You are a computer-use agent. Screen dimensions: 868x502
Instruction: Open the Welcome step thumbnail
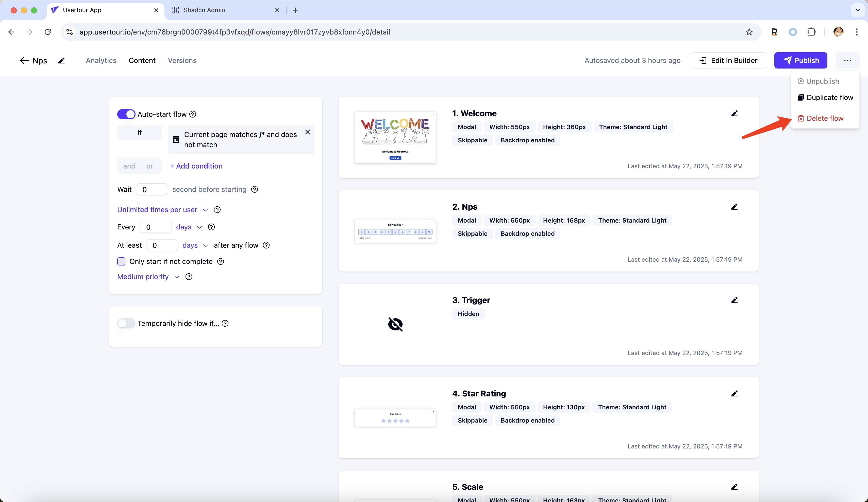395,137
